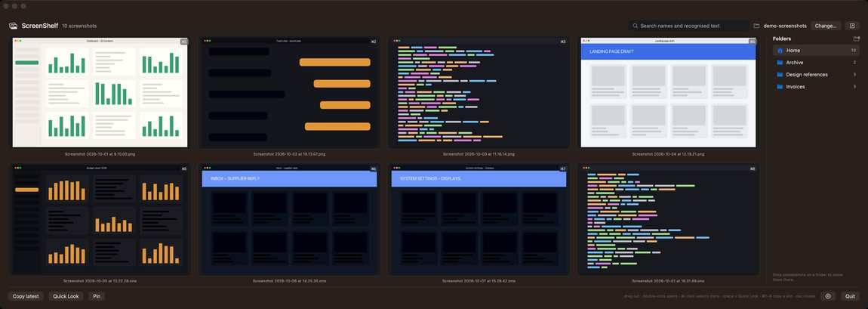Click the Quit button
Screen dimensions: 868x309
point(851,296)
